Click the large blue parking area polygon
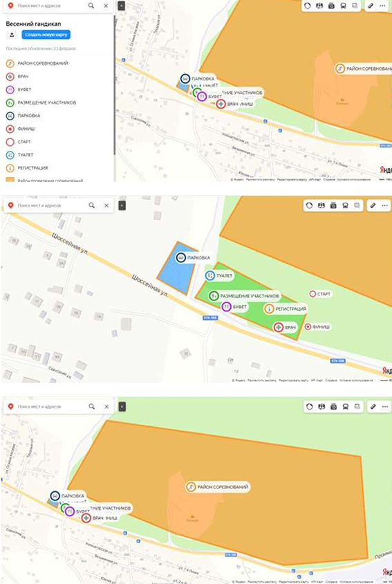The width and height of the screenshot is (392, 584). tap(177, 268)
